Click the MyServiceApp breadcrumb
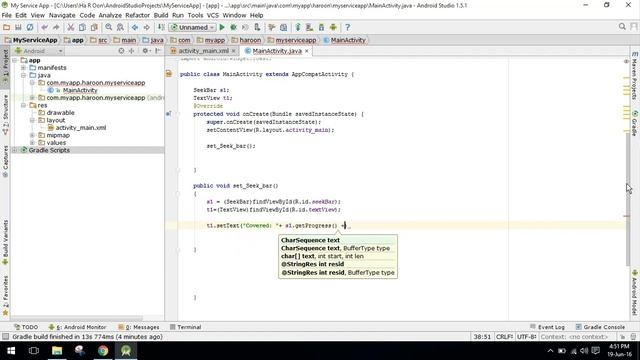This screenshot has width=640, height=360. (x=31, y=40)
